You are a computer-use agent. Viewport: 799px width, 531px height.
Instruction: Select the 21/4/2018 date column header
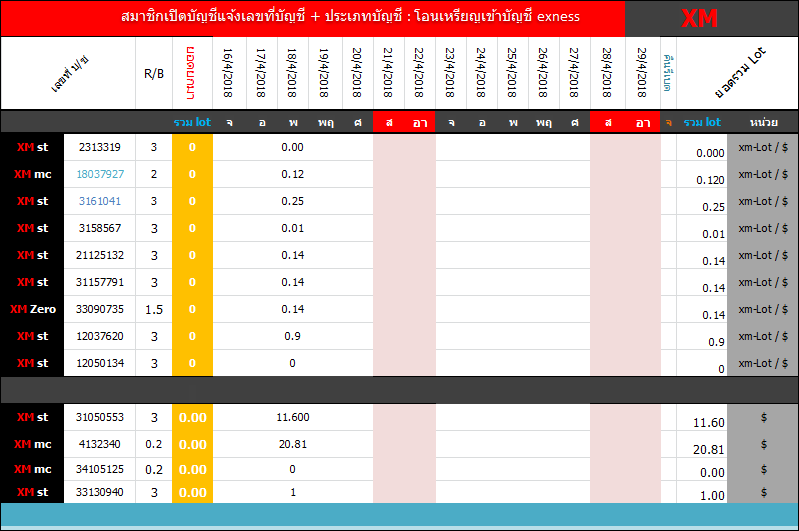click(388, 73)
